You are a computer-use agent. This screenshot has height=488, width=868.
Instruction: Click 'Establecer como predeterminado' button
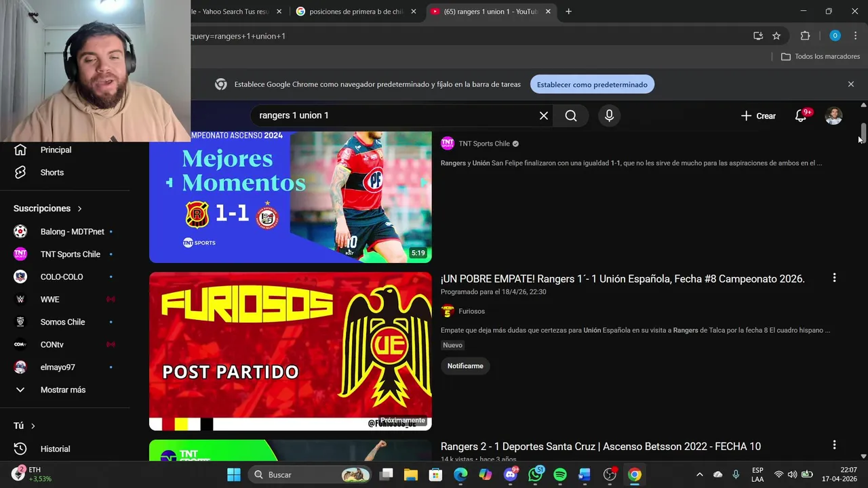pyautogui.click(x=592, y=85)
